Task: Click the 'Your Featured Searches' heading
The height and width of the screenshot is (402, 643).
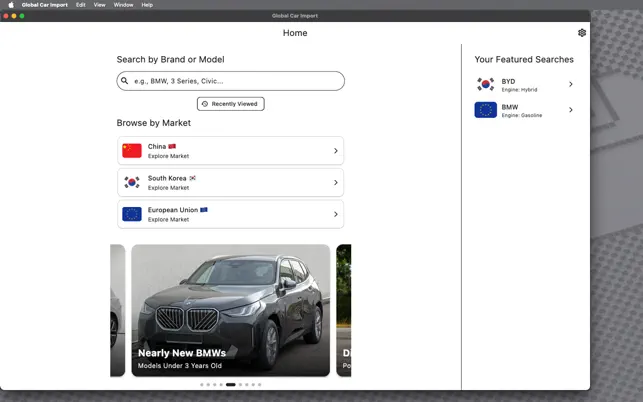Action: [x=524, y=59]
